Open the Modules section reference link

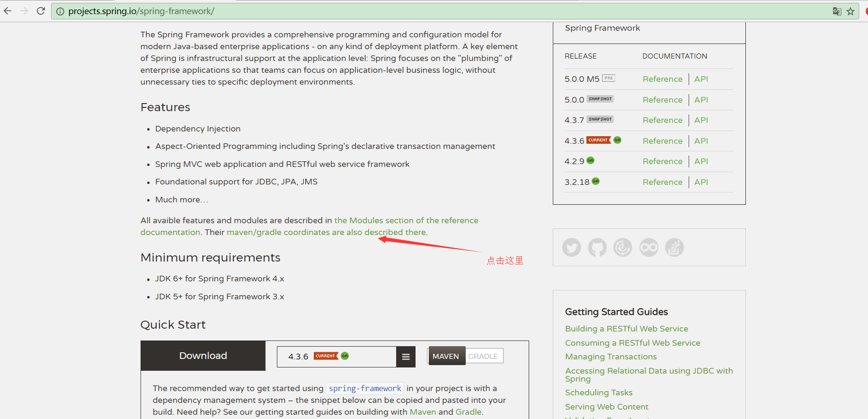point(406,220)
